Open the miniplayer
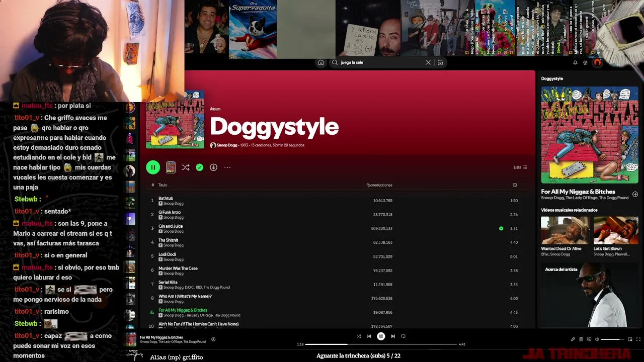The image size is (644, 362). [x=630, y=339]
